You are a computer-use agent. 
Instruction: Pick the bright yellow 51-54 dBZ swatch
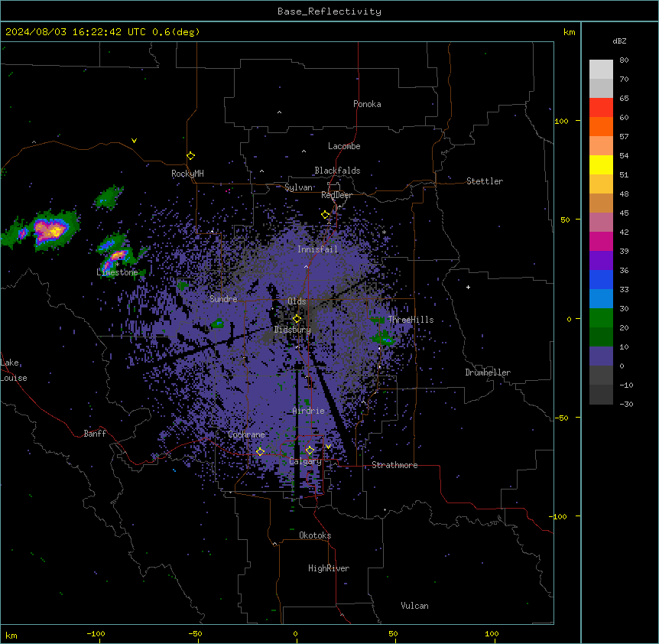[601, 164]
